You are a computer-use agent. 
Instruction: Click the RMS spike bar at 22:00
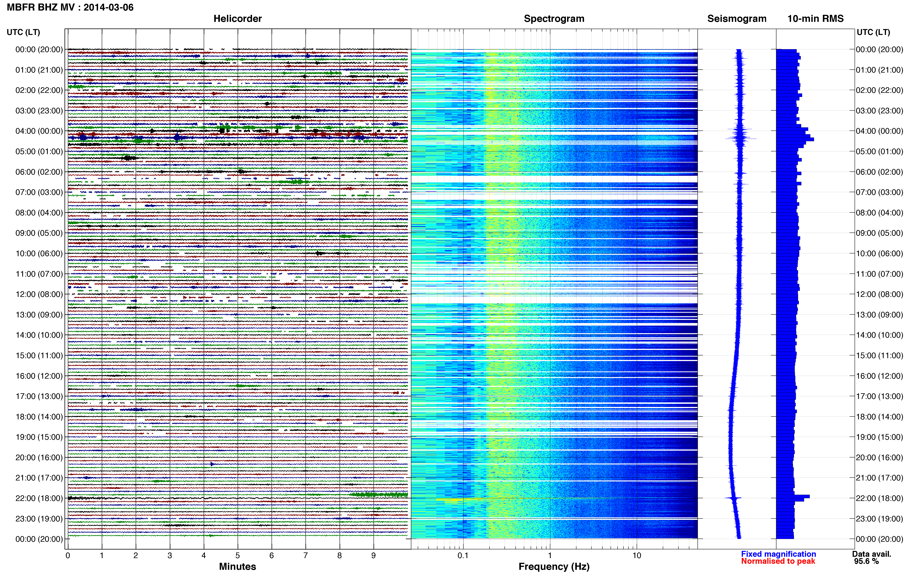tap(793, 497)
